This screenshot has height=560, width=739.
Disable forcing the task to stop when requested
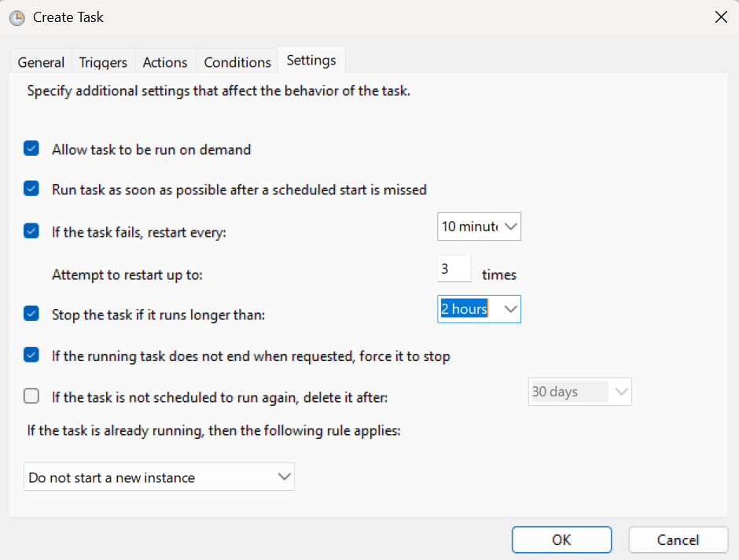coord(31,356)
